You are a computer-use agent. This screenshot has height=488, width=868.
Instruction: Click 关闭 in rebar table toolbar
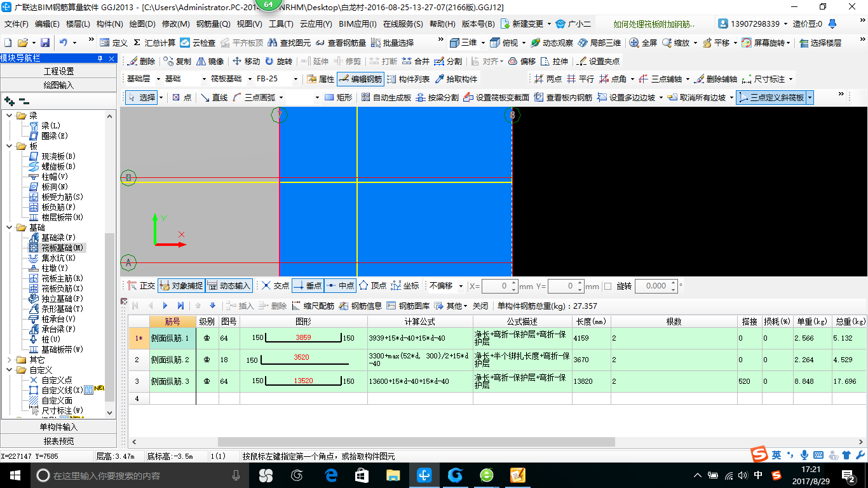481,306
